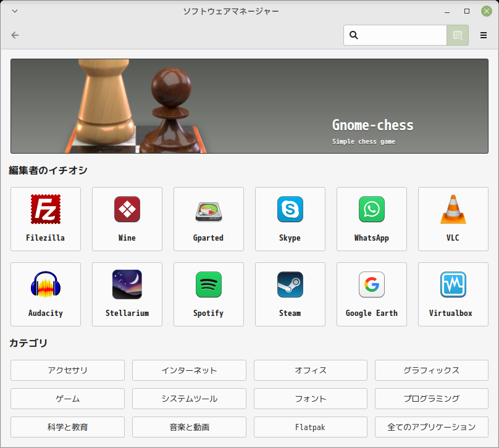Browse the プログラミング category
The height and width of the screenshot is (448, 499).
click(432, 399)
